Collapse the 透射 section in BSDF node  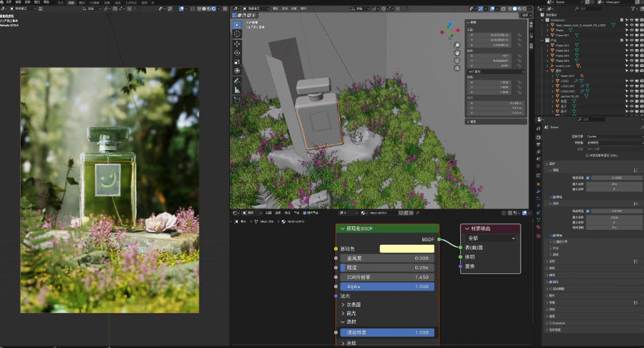(351, 322)
